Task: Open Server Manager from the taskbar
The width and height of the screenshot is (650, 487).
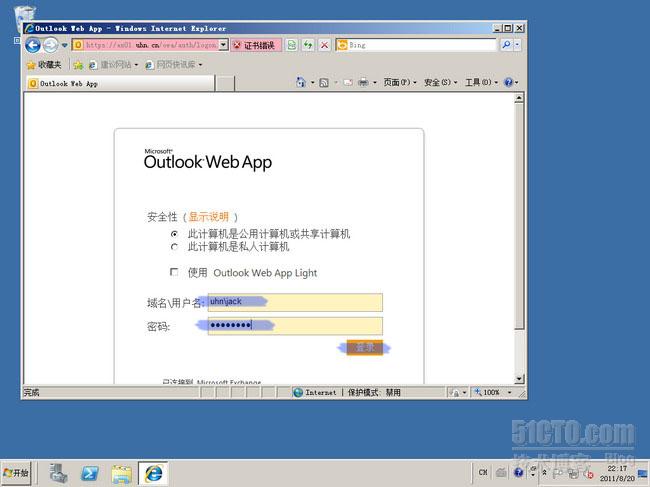Action: 58,473
